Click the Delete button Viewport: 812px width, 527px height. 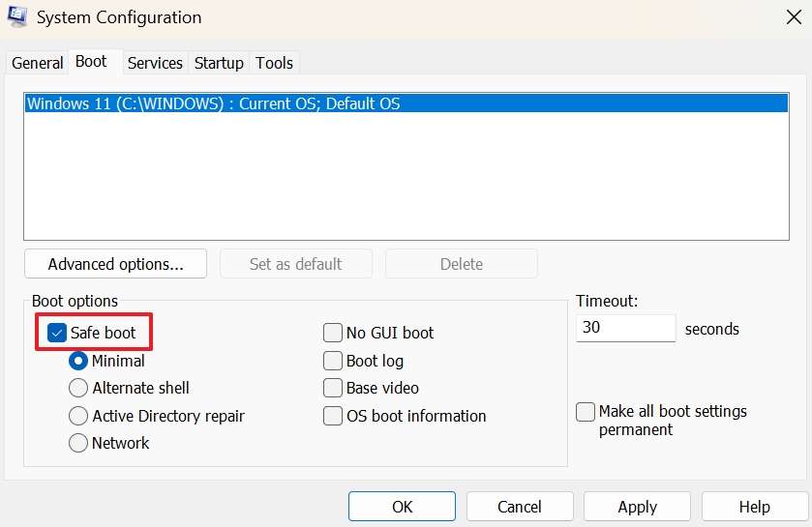461,264
